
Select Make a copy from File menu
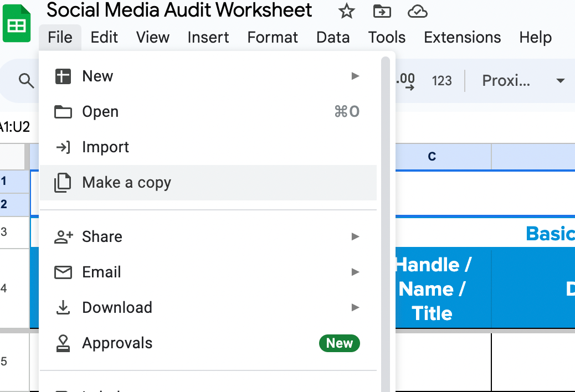point(127,183)
